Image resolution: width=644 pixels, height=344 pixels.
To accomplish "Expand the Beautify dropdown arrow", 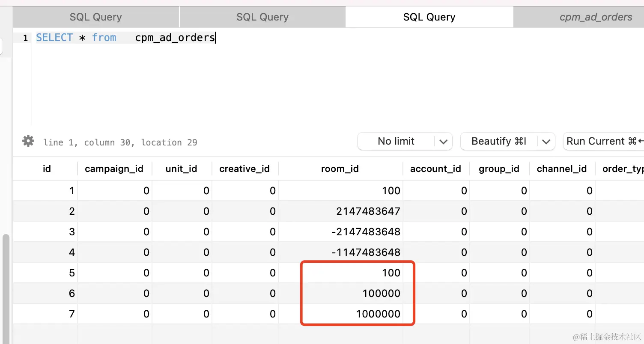I will coord(546,142).
